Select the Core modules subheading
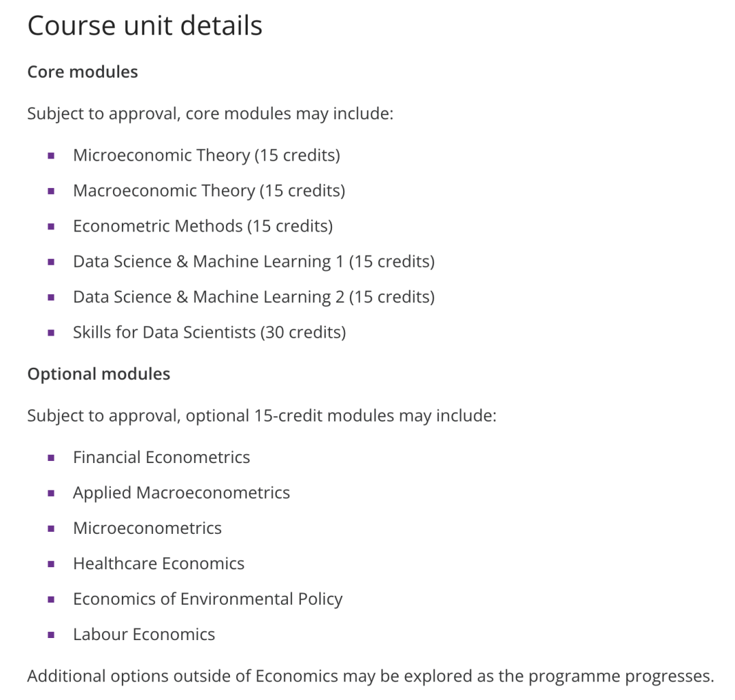Viewport: 735px width, 700px height. (82, 71)
